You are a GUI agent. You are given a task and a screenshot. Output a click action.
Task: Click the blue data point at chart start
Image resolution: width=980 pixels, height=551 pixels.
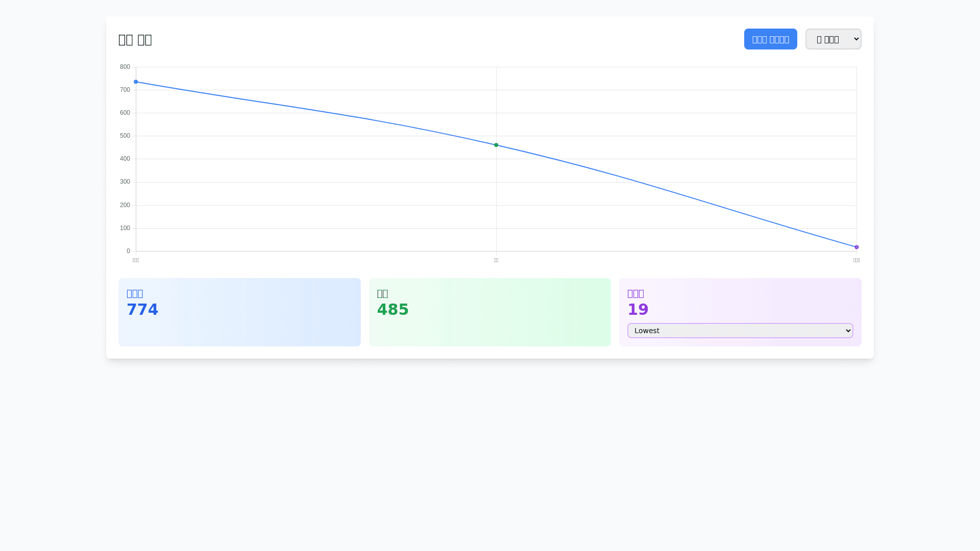(x=136, y=82)
